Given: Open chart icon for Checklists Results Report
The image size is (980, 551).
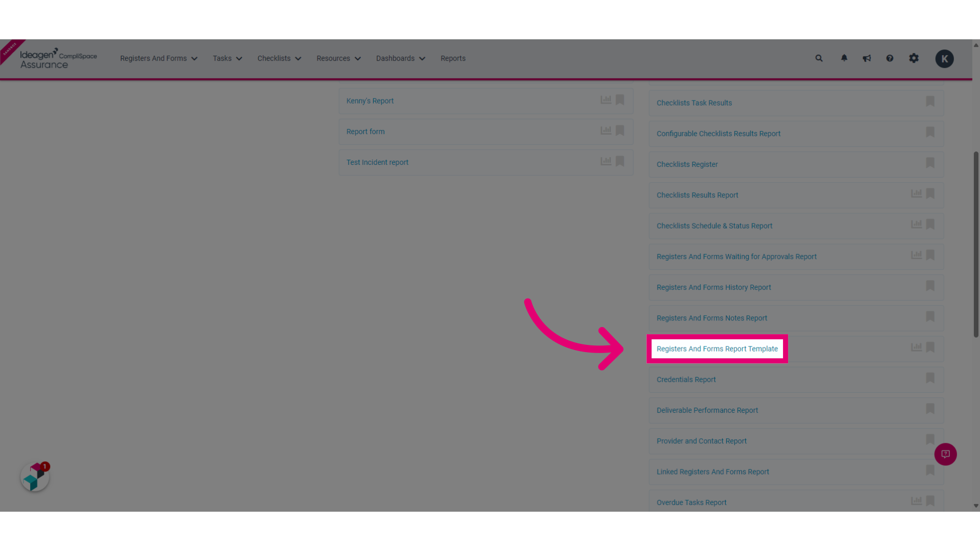Looking at the screenshot, I should click(x=917, y=194).
